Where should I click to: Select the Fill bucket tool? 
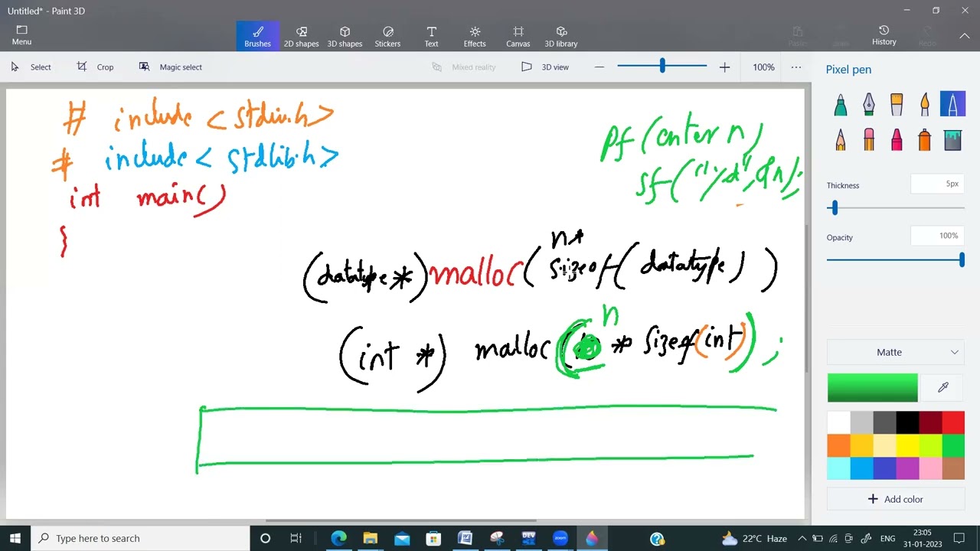(x=952, y=139)
